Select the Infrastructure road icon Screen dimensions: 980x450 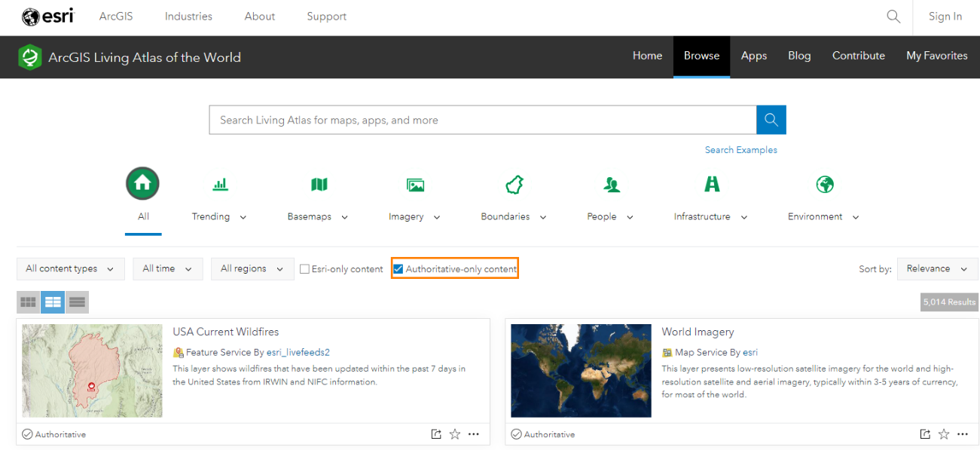[711, 184]
